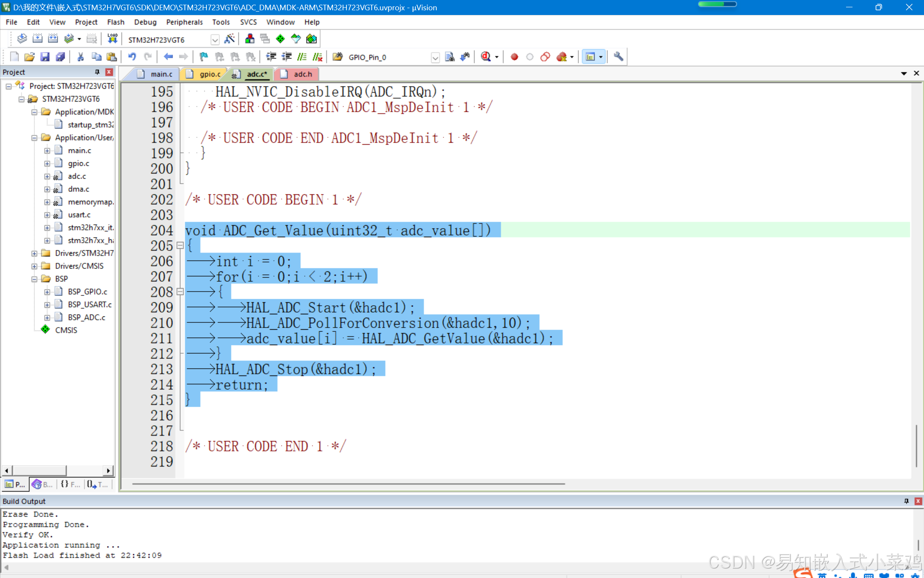Collapse code fold at line 208

tap(180, 292)
